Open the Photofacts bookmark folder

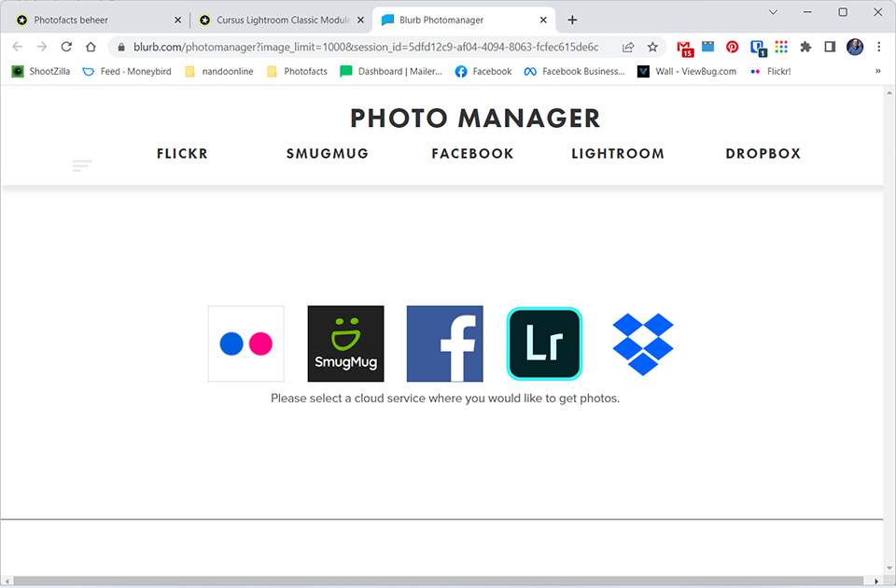[297, 72]
